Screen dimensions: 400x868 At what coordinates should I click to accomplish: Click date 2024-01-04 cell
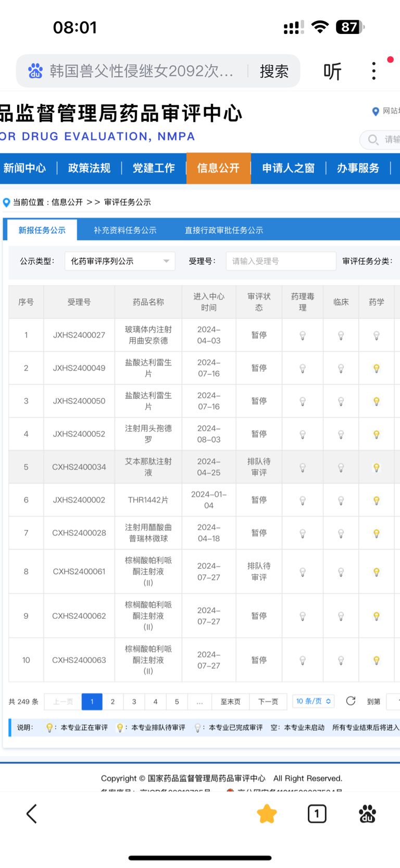[209, 500]
